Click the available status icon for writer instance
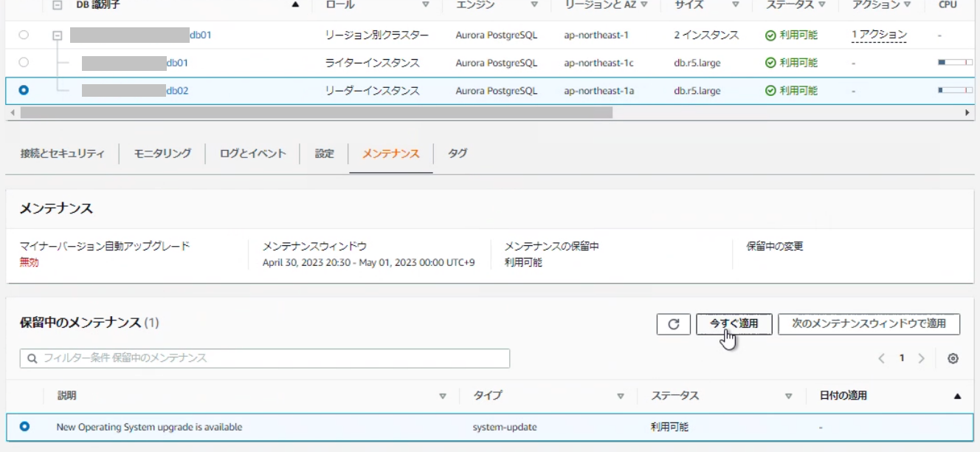Viewport: 980px width, 452px height. 770,63
